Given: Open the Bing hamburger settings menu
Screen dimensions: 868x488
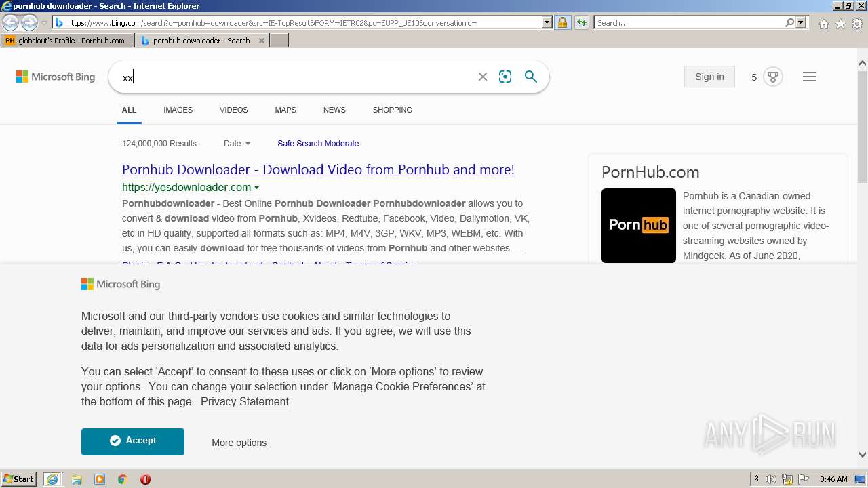Looking at the screenshot, I should click(x=810, y=77).
